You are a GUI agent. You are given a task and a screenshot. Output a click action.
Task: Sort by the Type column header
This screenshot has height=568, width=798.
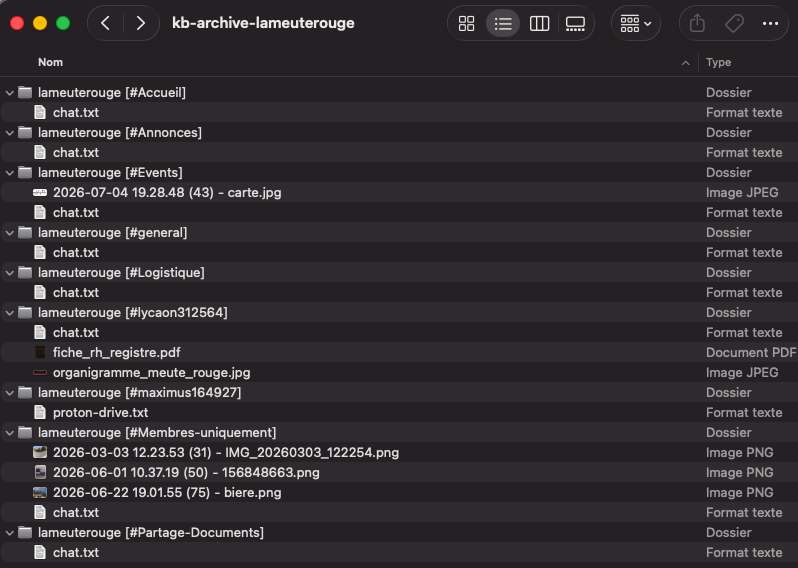[x=718, y=62]
